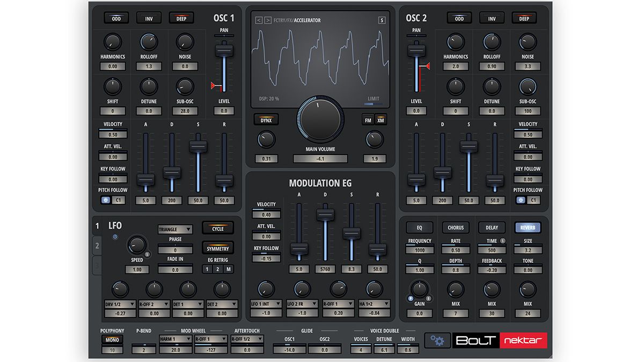Click the S save icon in display

[382, 20]
